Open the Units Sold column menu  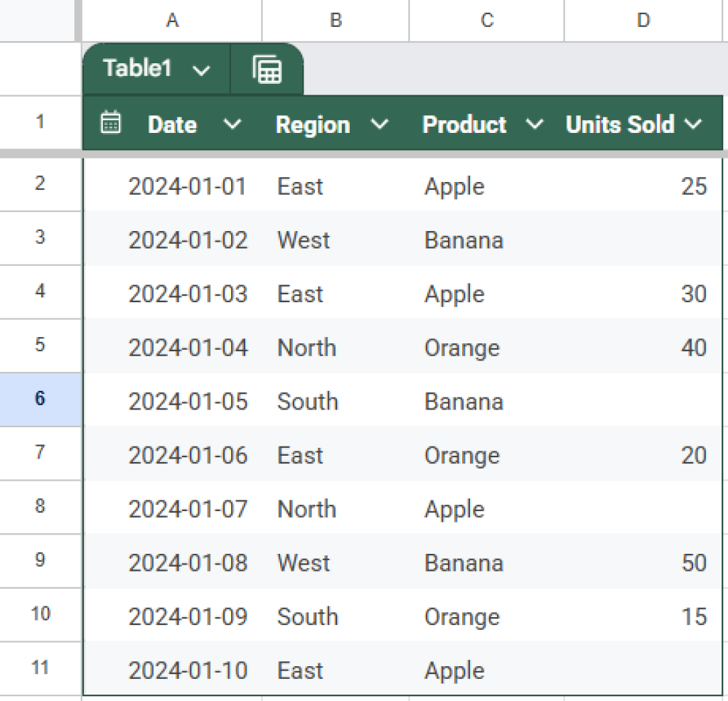tap(694, 124)
